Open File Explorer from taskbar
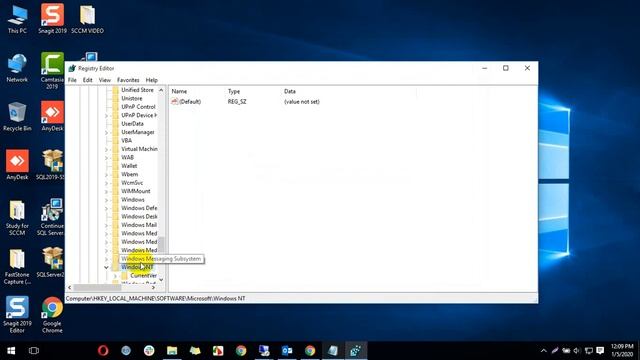This screenshot has height=360, width=640. point(172,351)
